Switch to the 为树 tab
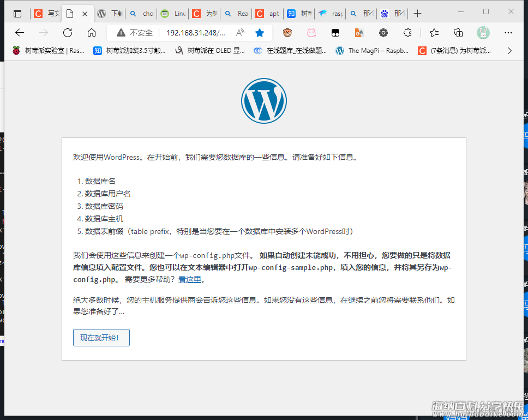The width and height of the screenshot is (528, 420). pyautogui.click(x=205, y=14)
